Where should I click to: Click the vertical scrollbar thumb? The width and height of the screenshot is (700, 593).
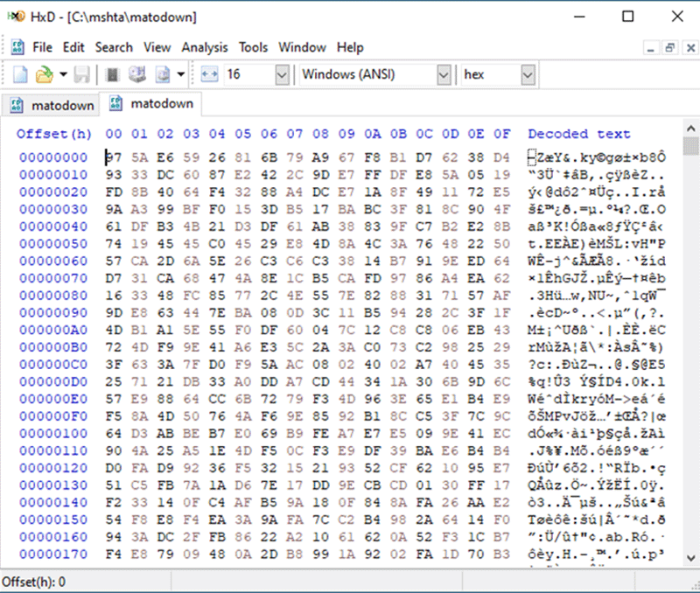(690, 146)
